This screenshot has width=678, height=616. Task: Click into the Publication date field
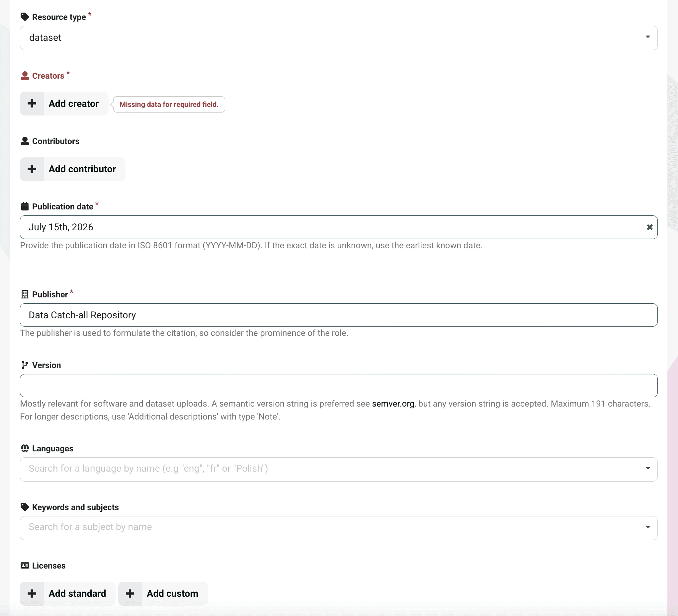339,227
